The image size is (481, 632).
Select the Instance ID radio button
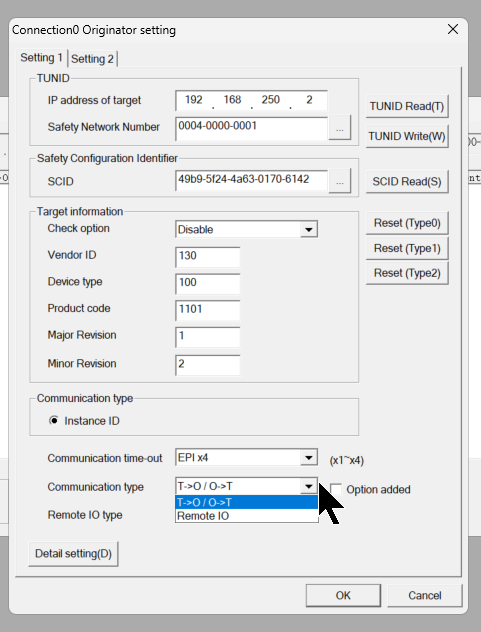54,421
